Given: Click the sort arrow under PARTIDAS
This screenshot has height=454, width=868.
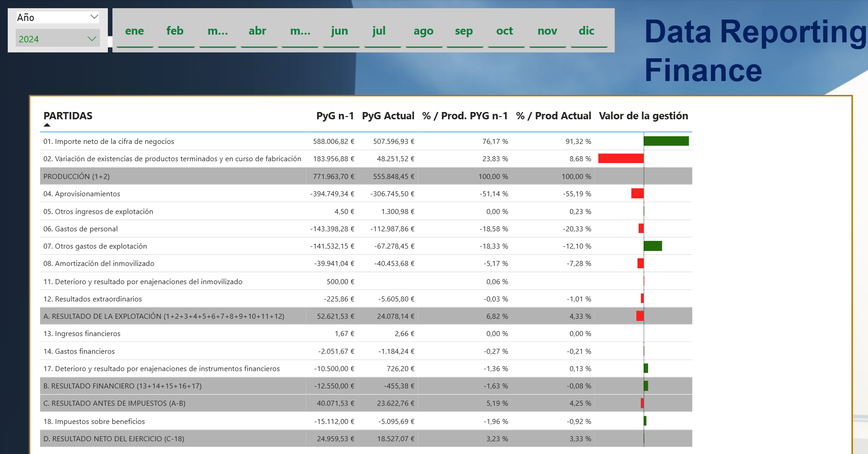Looking at the screenshot, I should [x=47, y=125].
